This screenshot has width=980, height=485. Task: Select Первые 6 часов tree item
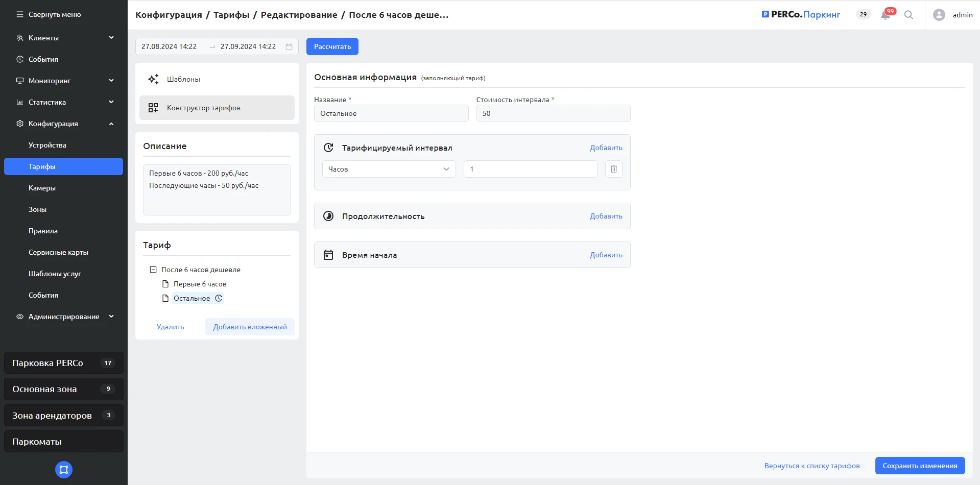pyautogui.click(x=200, y=284)
